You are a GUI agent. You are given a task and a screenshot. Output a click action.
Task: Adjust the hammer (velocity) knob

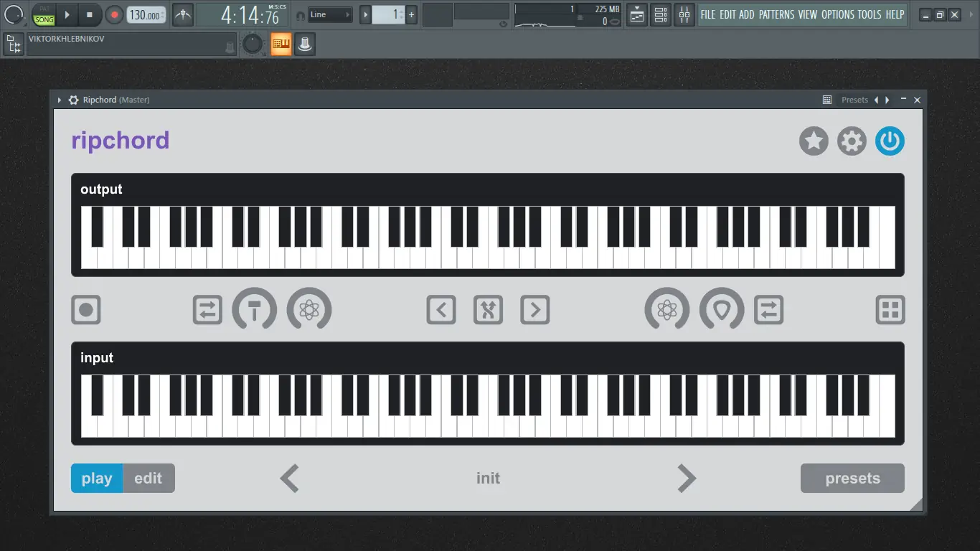(x=255, y=309)
